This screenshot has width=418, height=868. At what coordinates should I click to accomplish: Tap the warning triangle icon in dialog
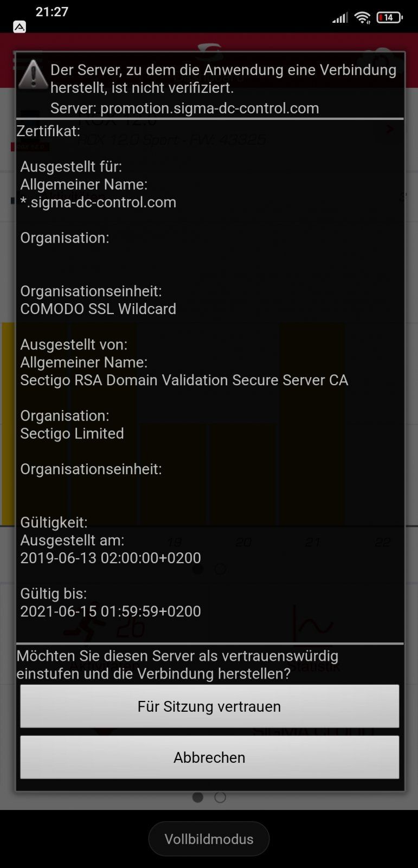[x=33, y=74]
